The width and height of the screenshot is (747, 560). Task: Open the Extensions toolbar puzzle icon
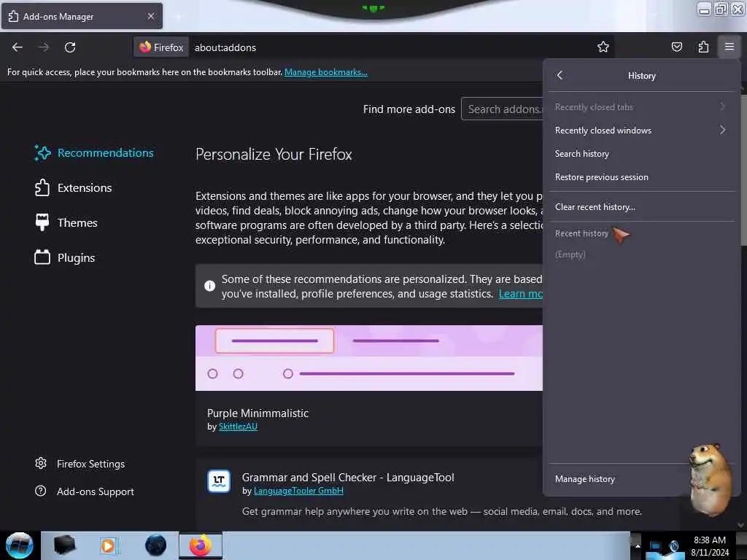point(703,47)
